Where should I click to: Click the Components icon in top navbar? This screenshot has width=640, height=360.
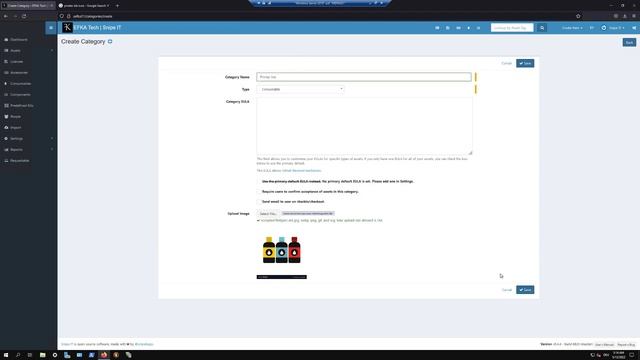click(x=478, y=28)
